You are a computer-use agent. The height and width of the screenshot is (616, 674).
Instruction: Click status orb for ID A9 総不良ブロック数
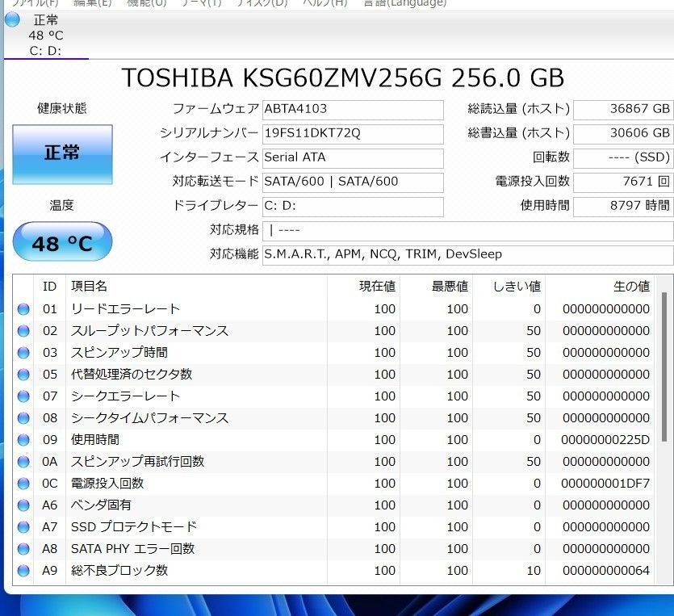pos(23,571)
